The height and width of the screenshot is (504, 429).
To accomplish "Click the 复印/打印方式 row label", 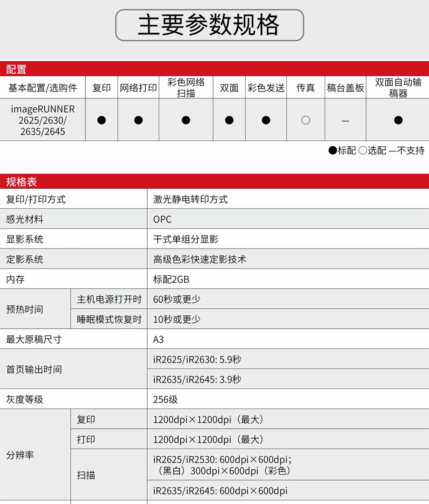I will click(36, 199).
